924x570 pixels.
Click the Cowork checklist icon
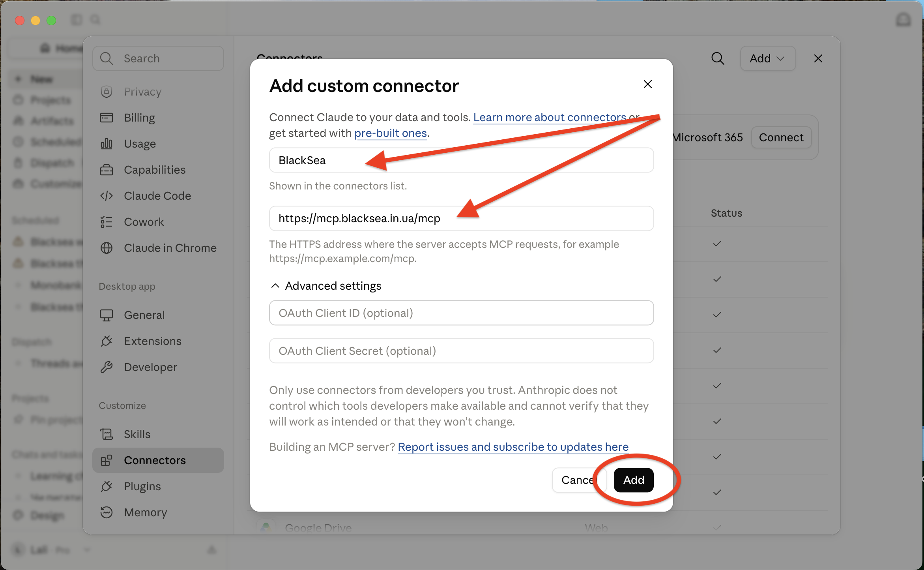point(107,222)
